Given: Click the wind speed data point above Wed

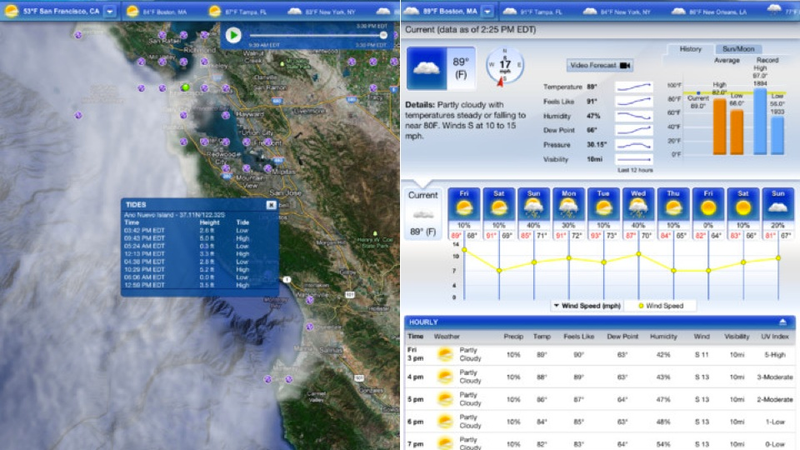Looking at the screenshot, I should pos(638,254).
